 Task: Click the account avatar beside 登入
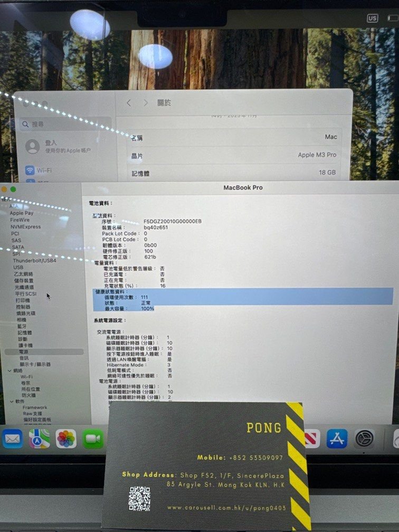click(x=33, y=146)
